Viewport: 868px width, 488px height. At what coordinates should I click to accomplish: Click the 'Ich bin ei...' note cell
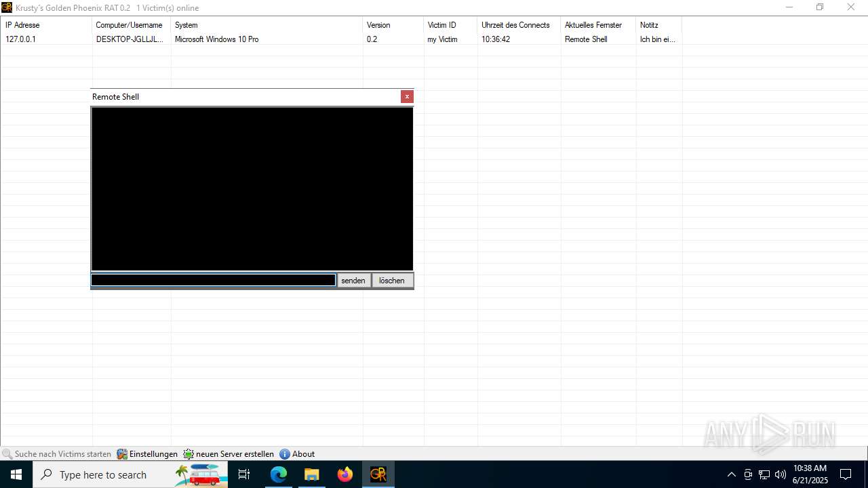point(658,39)
